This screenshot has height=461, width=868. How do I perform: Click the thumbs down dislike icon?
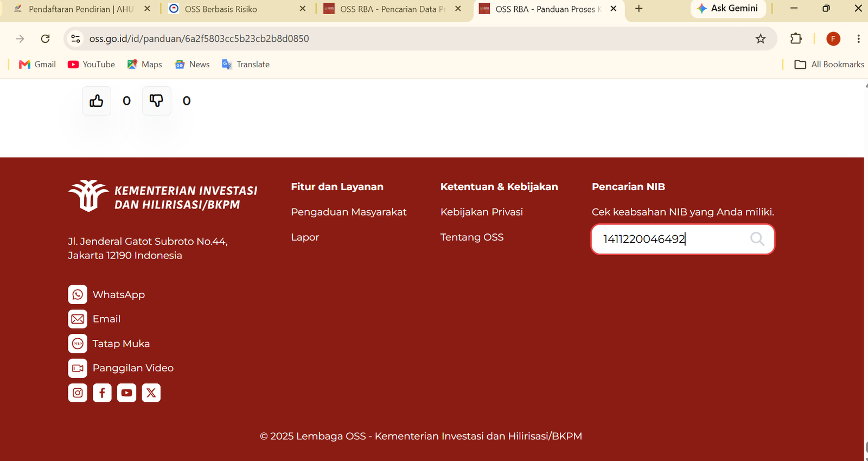pos(156,101)
